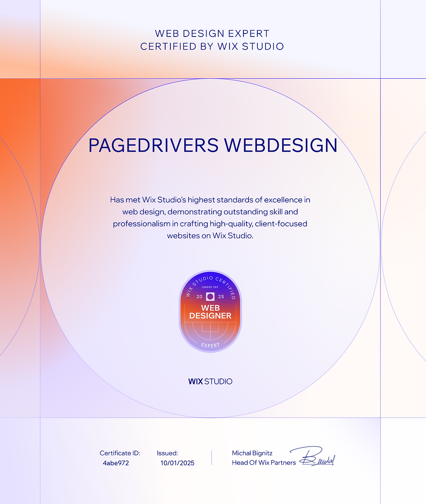Click the CERTIFIED BY WIX STUDIO subtitle
The height and width of the screenshot is (504, 426).
(x=212, y=46)
